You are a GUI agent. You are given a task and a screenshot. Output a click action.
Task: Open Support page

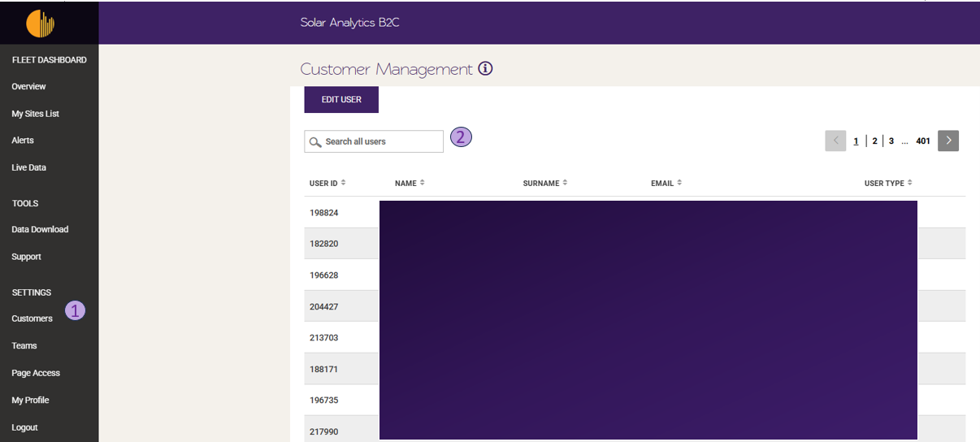coord(26,257)
